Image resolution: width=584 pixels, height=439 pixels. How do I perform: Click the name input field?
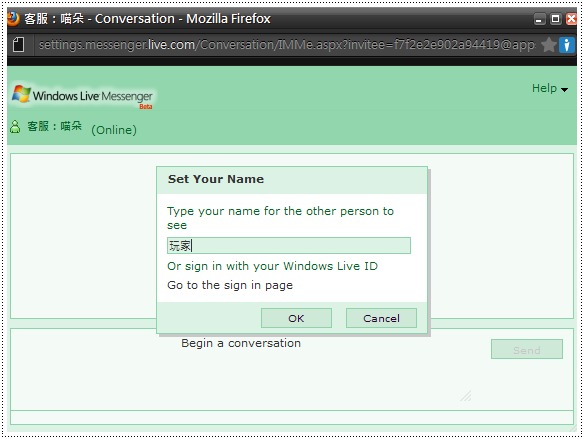pos(289,246)
